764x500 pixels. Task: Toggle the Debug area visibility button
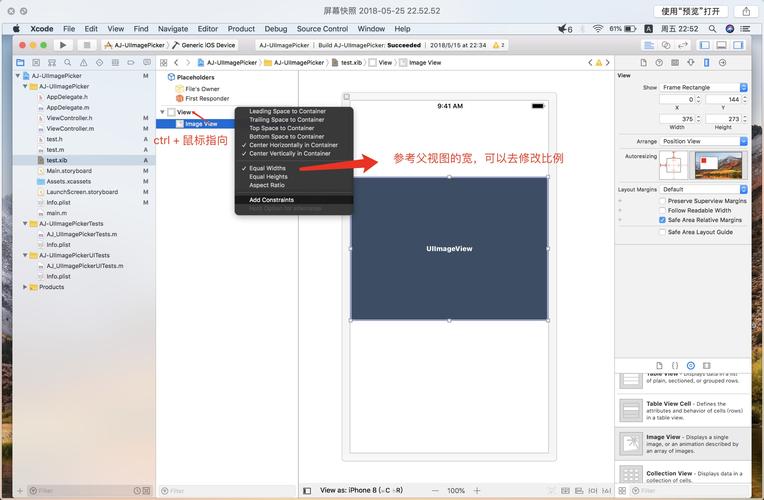[x=722, y=45]
